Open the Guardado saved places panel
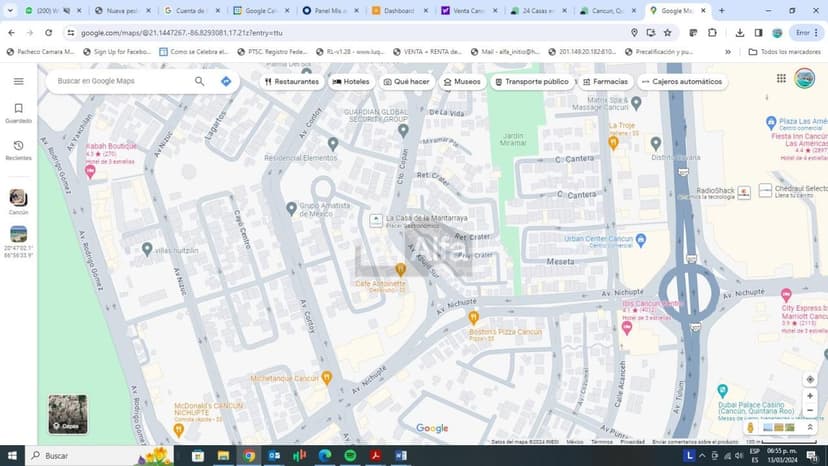Image resolution: width=828 pixels, height=466 pixels. 18,112
